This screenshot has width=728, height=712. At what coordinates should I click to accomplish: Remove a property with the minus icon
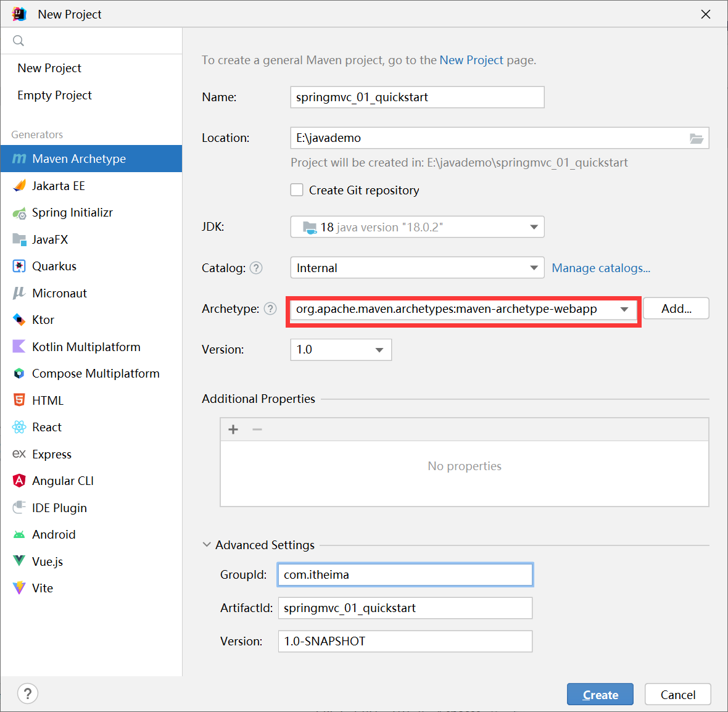pos(257,429)
